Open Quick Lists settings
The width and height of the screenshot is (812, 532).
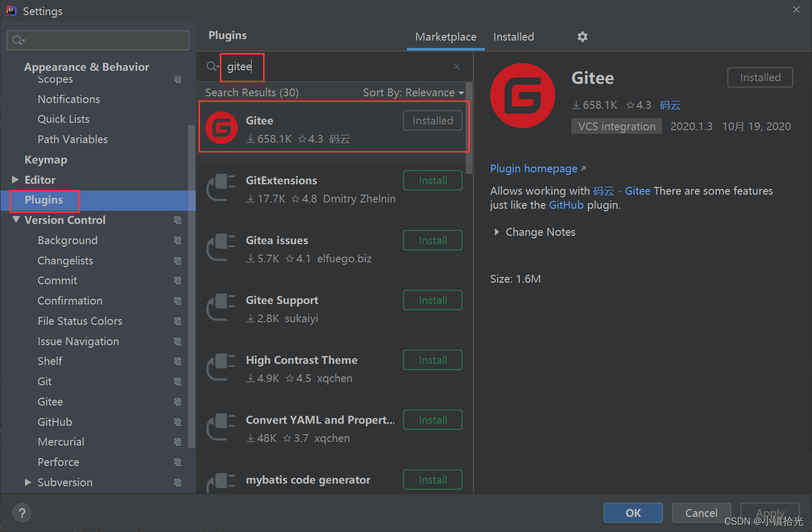64,119
